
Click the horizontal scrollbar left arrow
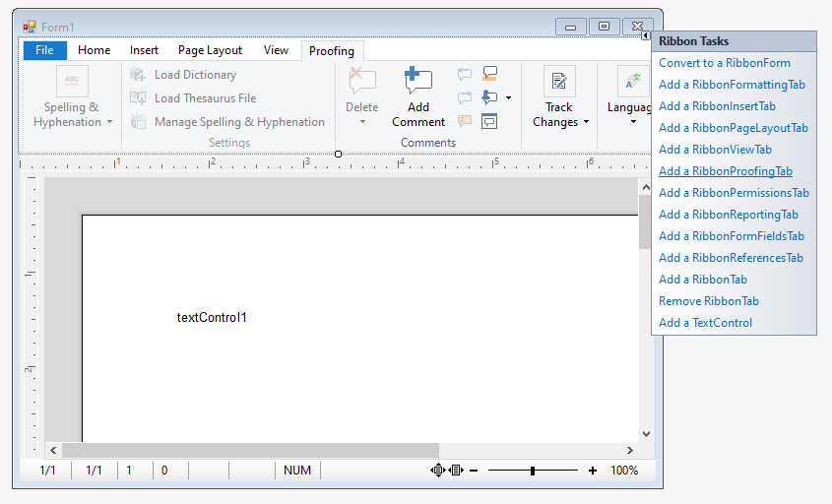[x=53, y=451]
